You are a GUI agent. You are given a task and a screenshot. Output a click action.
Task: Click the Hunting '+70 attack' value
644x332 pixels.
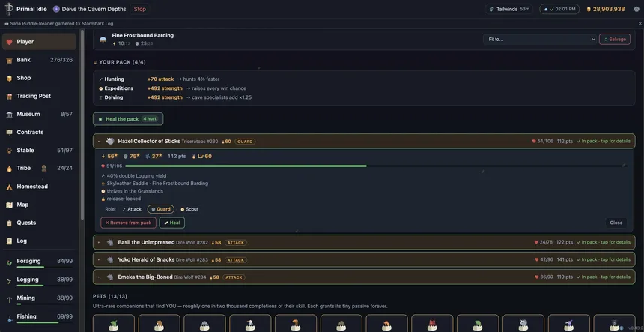tap(160, 79)
